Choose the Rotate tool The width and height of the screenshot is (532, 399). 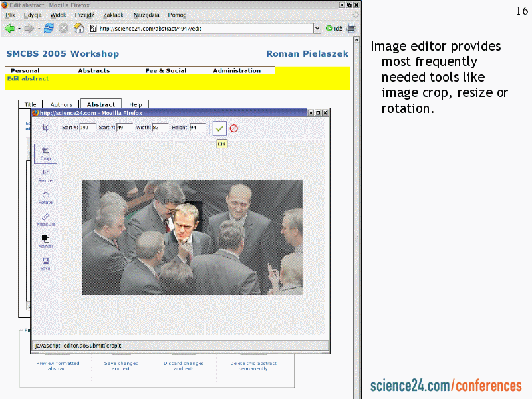tap(45, 197)
